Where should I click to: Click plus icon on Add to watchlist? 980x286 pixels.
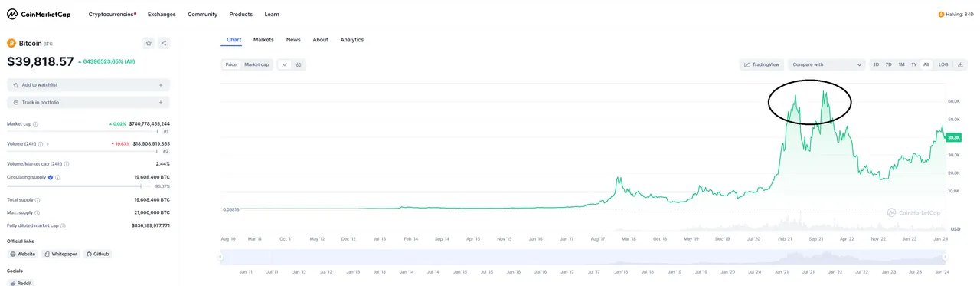point(160,85)
